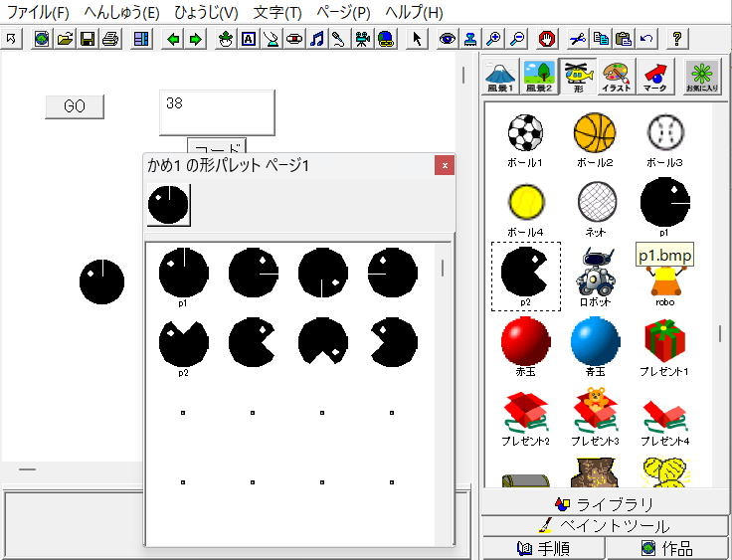The image size is (732, 560).
Task: Click the undo arrow icon
Action: coord(646,39)
